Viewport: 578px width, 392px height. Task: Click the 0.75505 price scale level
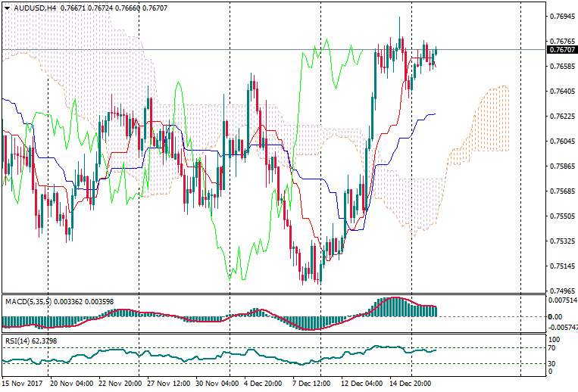click(561, 216)
